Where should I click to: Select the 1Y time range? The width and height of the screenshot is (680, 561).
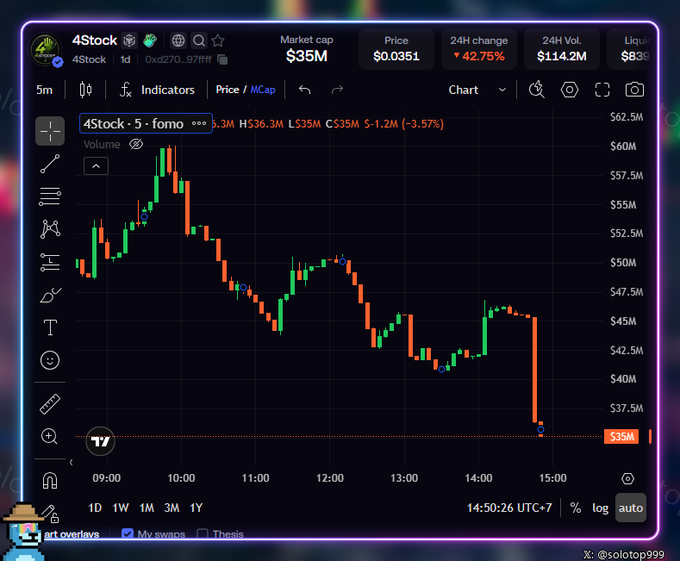[196, 508]
